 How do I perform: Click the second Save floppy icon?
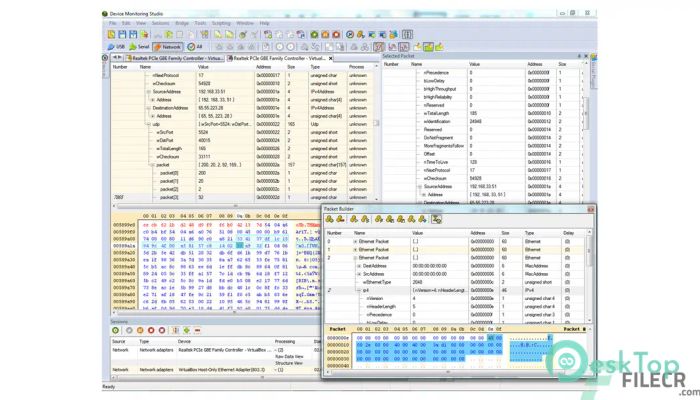[x=133, y=34]
